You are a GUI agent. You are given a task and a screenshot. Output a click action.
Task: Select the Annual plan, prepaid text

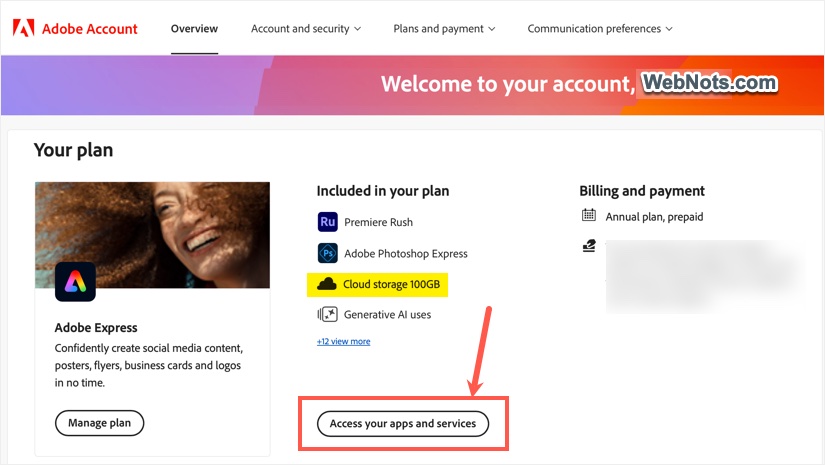tap(654, 217)
